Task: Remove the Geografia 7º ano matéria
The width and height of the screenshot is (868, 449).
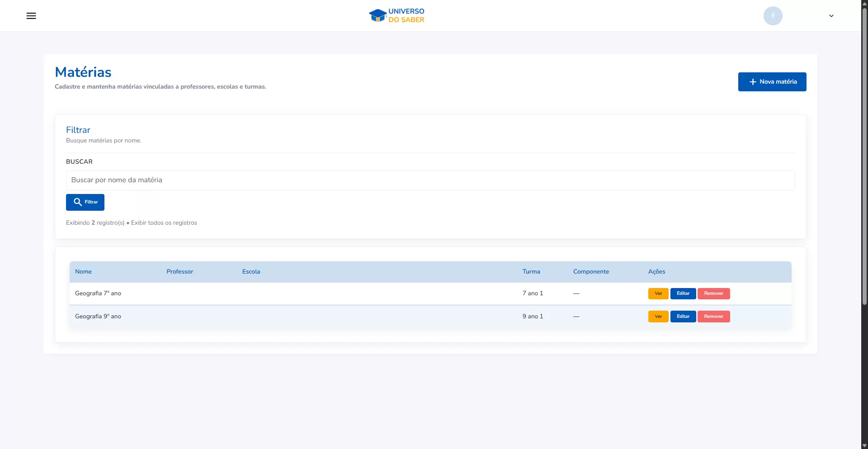Action: click(x=713, y=293)
